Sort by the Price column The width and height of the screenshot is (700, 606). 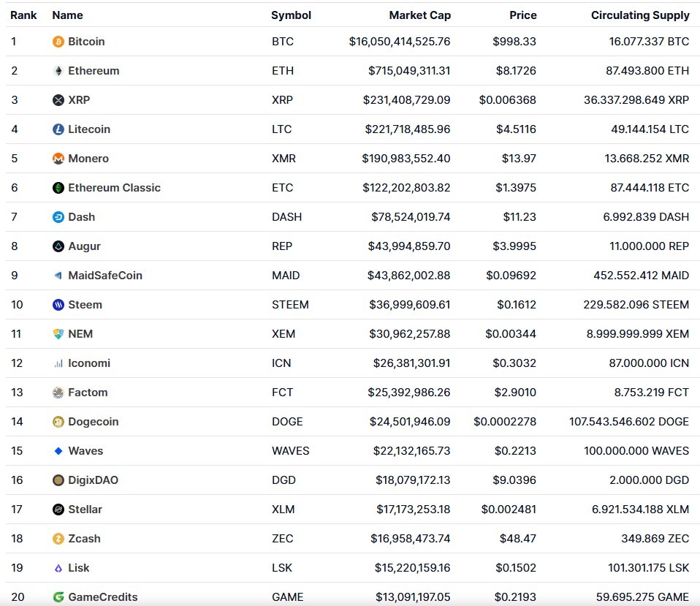[522, 15]
